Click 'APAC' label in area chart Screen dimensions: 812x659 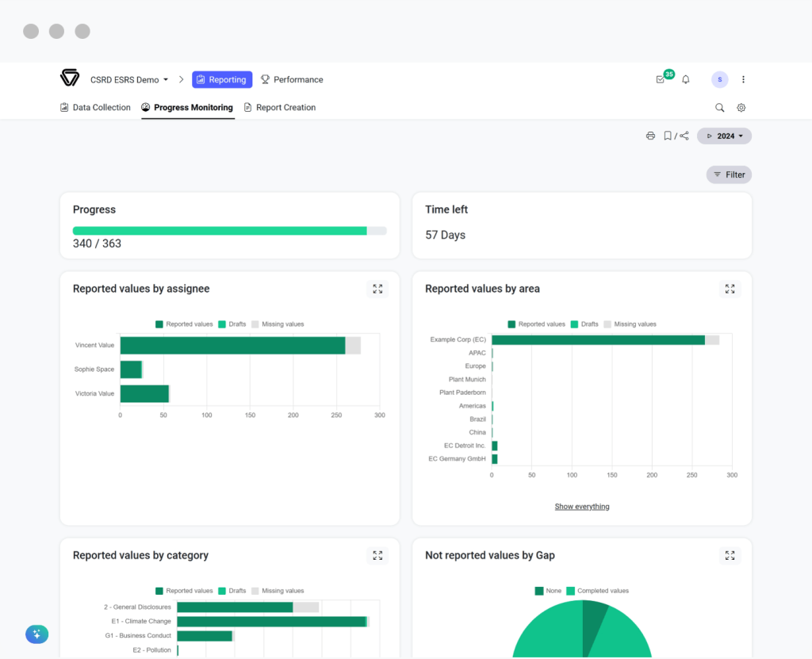click(x=477, y=353)
